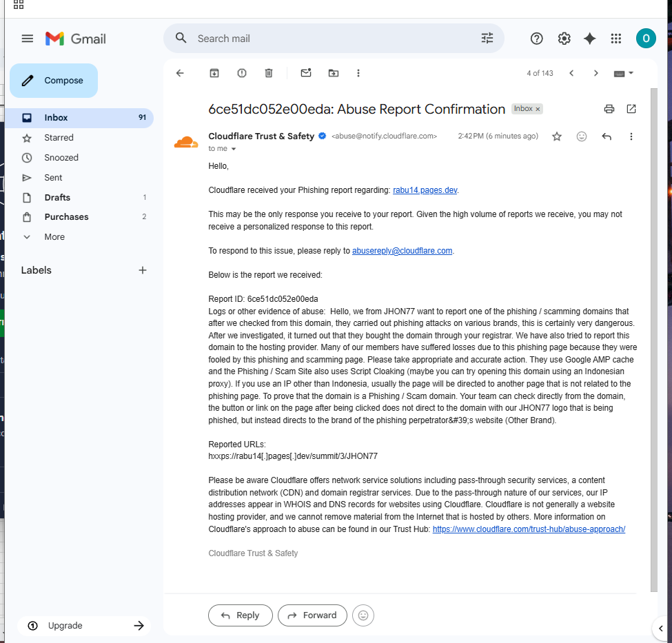This screenshot has width=672, height=643.
Task: Move email to a folder icon
Action: (334, 73)
